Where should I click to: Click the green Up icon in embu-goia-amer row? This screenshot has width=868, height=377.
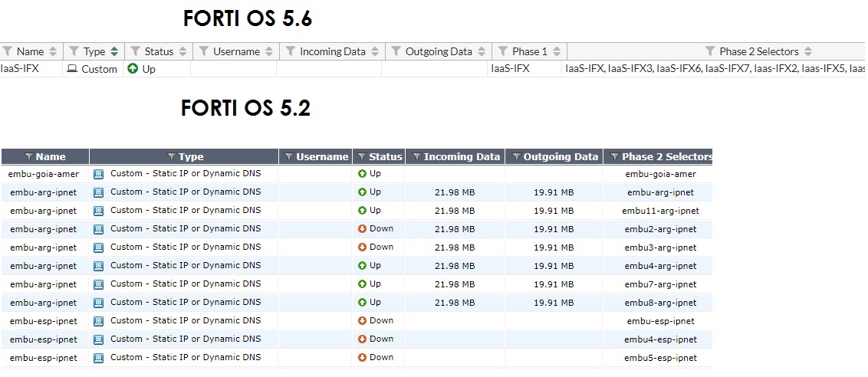click(363, 174)
